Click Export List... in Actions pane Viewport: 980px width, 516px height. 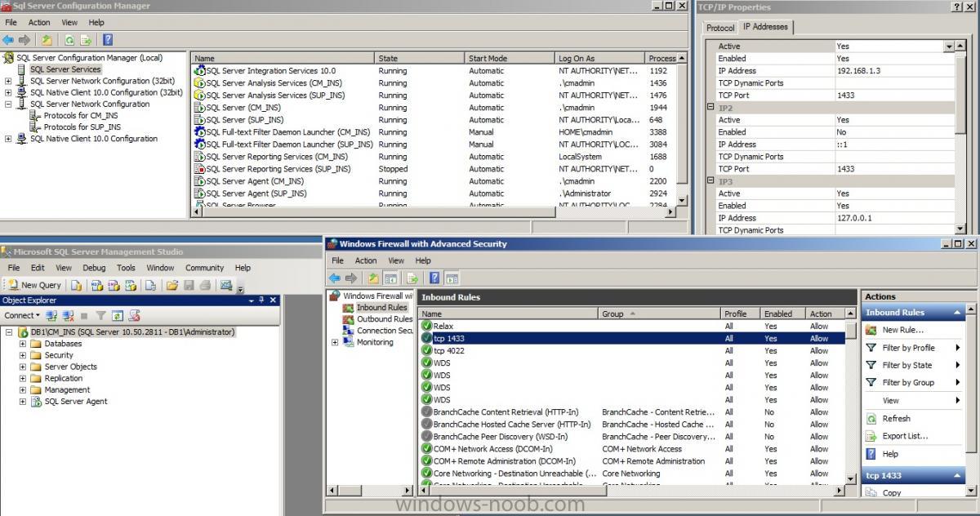tap(905, 436)
